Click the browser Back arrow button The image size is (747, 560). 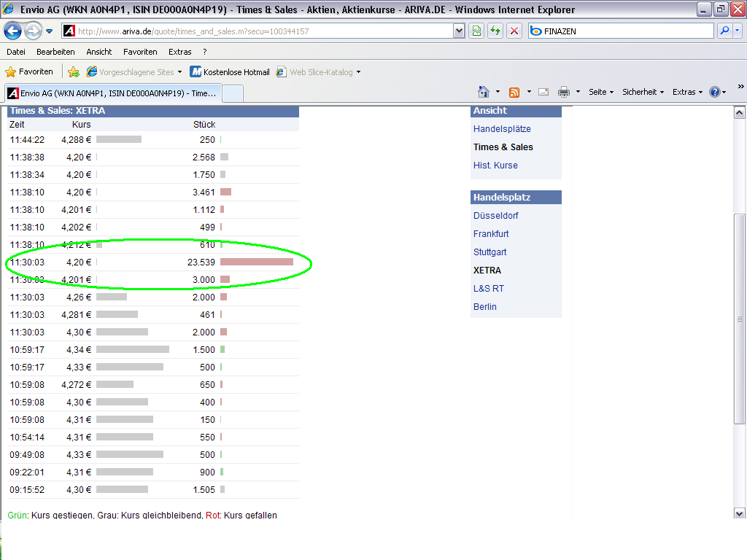click(13, 31)
